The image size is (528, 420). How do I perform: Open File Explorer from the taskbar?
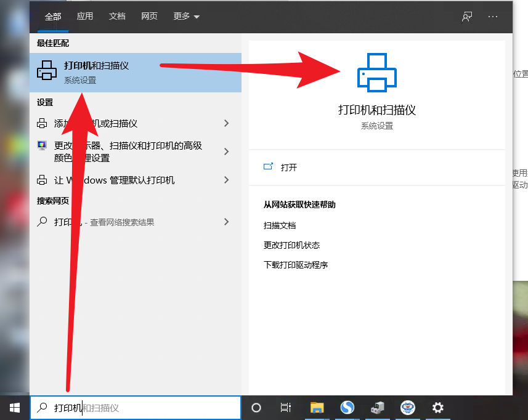[317, 408]
